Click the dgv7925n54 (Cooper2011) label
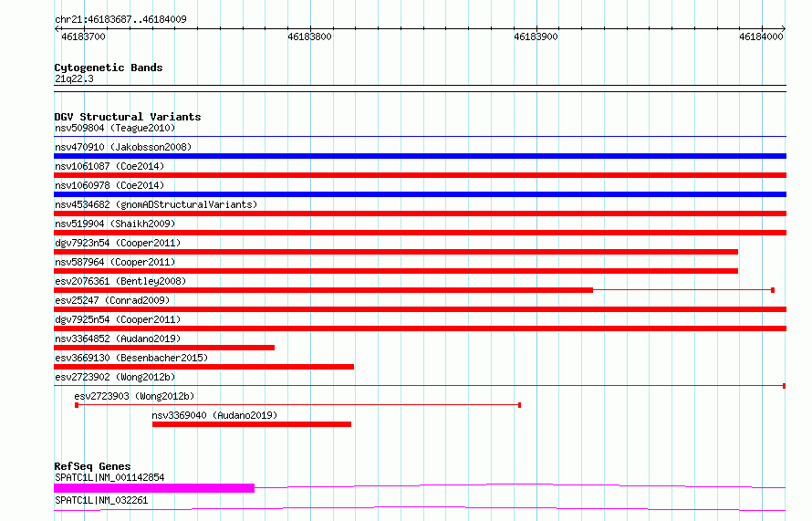 (118, 319)
